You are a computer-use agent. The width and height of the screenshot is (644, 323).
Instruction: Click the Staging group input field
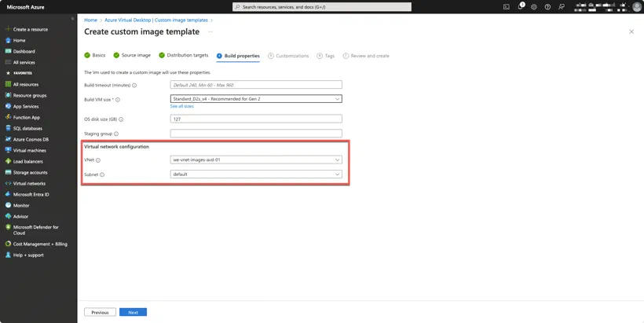point(256,133)
